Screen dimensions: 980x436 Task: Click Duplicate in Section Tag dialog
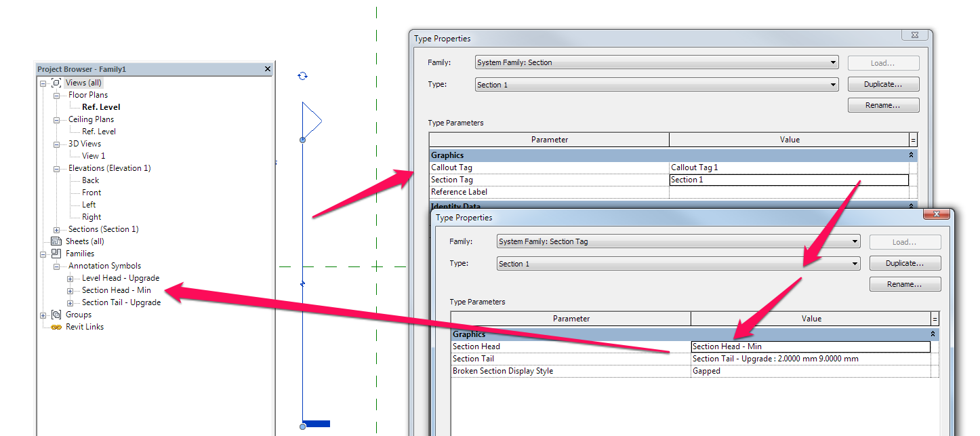[905, 263]
